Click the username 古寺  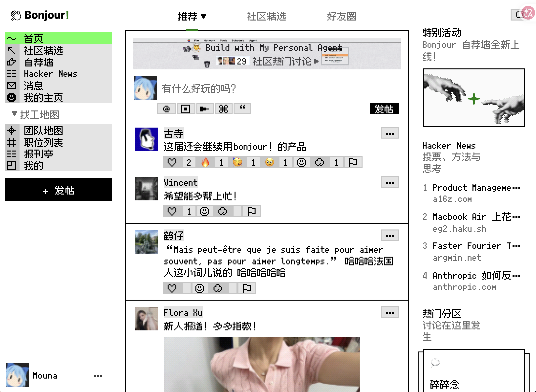[173, 133]
